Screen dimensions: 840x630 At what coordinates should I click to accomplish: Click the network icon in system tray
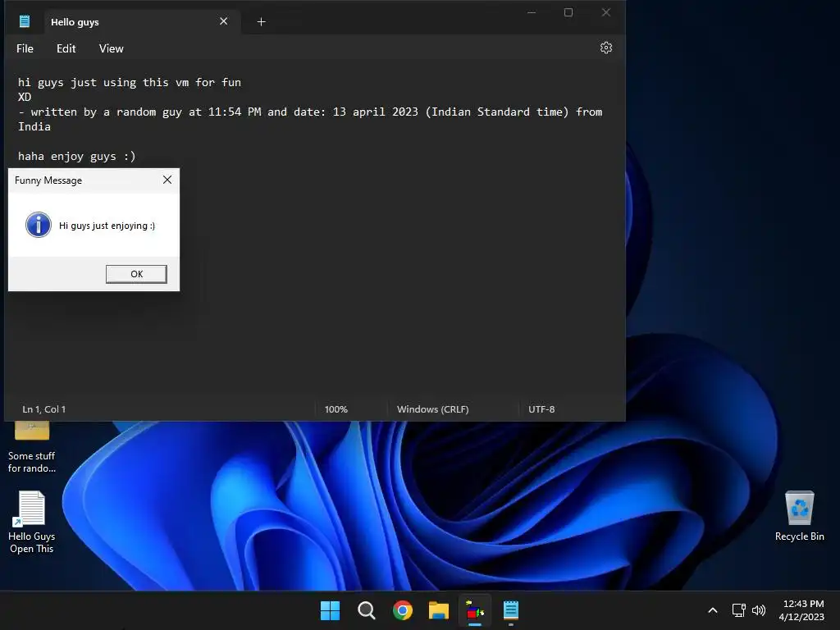(x=739, y=610)
